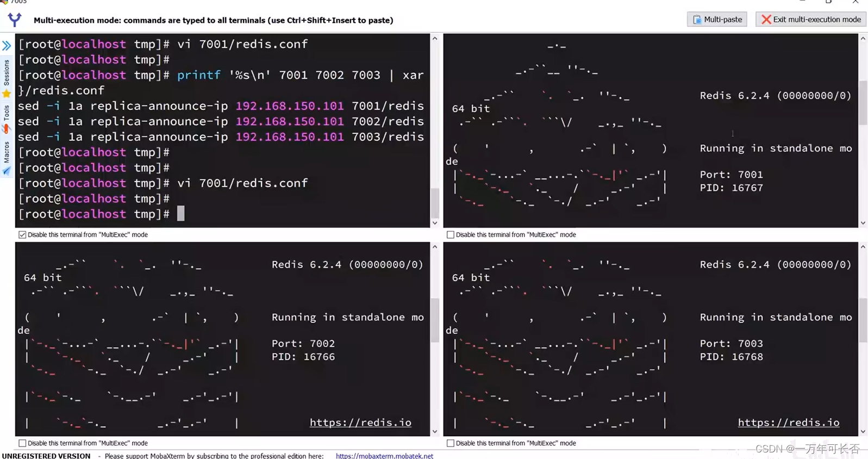Image resolution: width=868 pixels, height=459 pixels.
Task: Click 'PID: 16768' text
Action: 731,357
